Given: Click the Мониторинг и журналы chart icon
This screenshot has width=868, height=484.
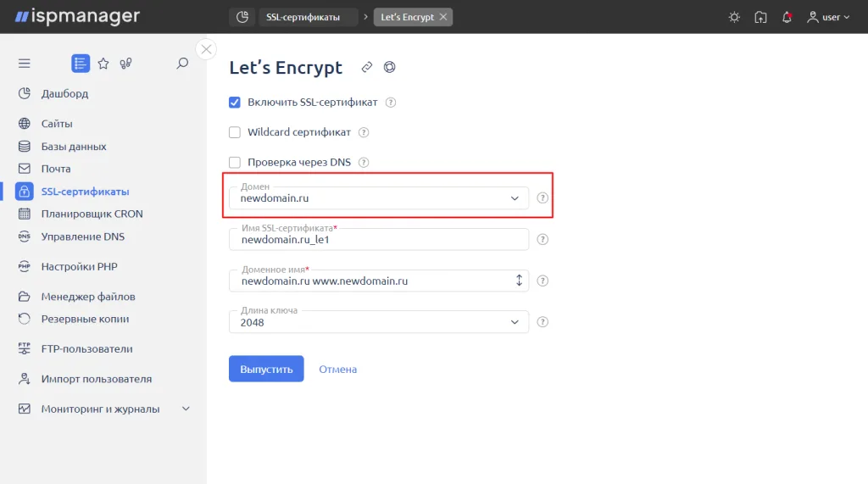Looking at the screenshot, I should click(25, 409).
